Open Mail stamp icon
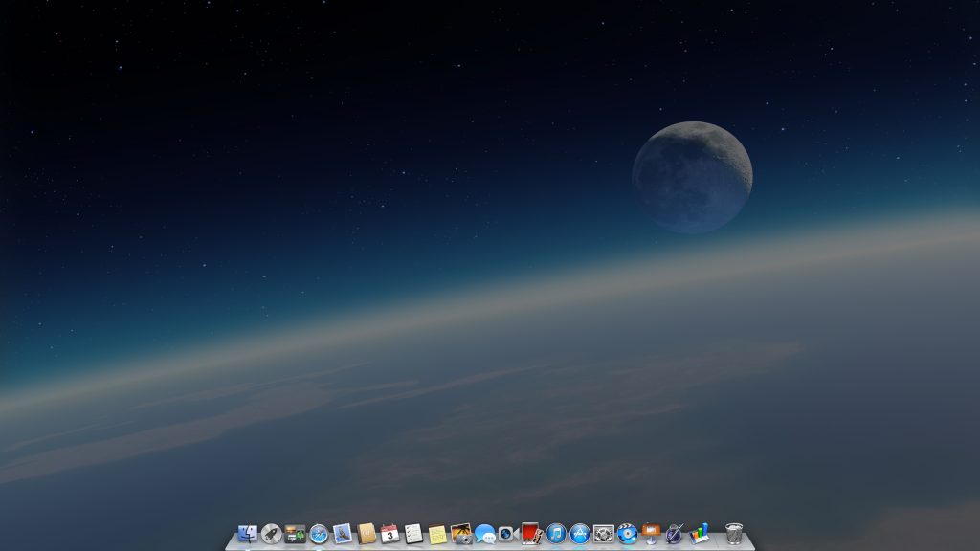980x551 pixels. 343,534
